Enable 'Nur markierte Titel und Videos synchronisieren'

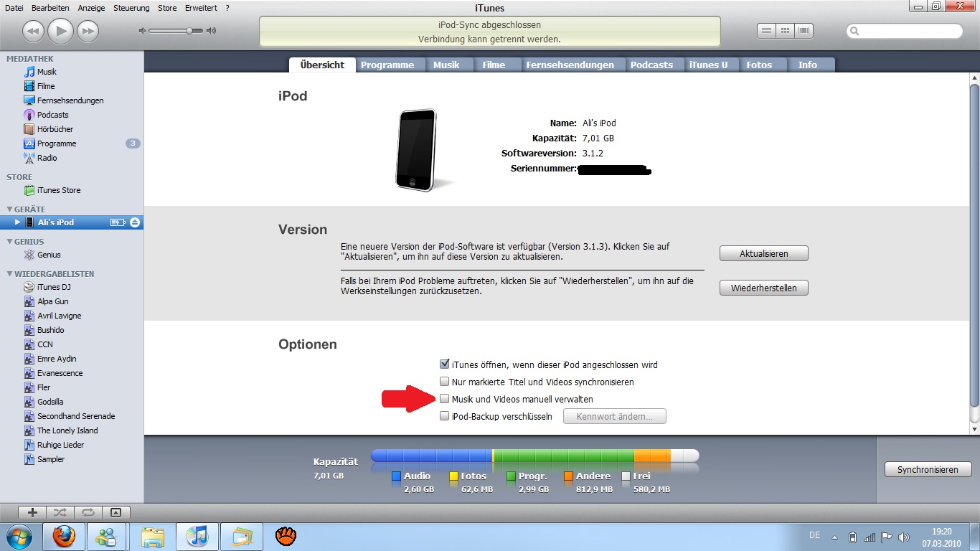[x=445, y=382]
